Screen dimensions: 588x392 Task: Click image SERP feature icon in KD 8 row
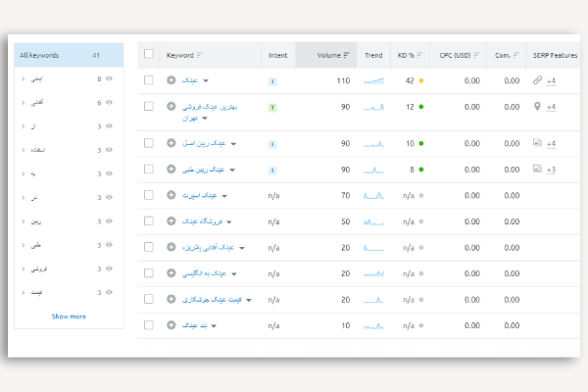tap(537, 169)
